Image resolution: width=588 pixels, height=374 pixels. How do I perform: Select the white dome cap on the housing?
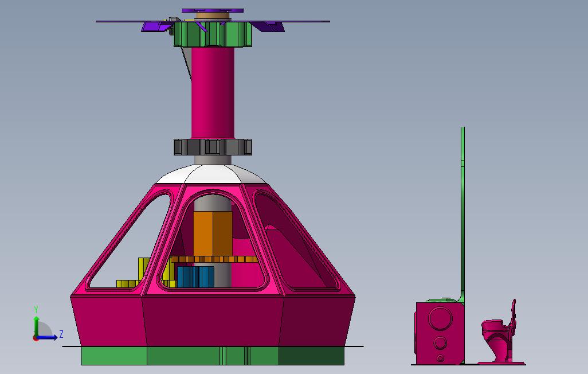click(x=212, y=174)
